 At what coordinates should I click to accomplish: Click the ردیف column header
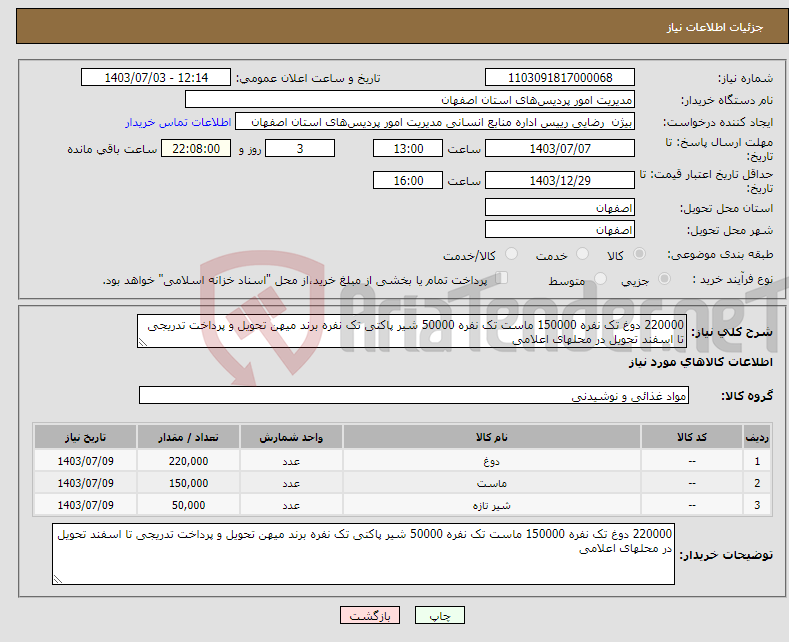757,437
